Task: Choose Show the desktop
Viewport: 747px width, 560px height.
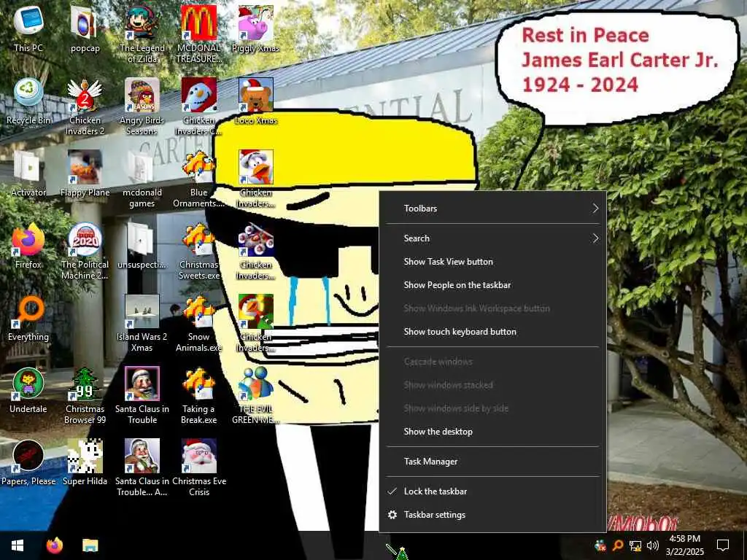Action: pos(492,432)
